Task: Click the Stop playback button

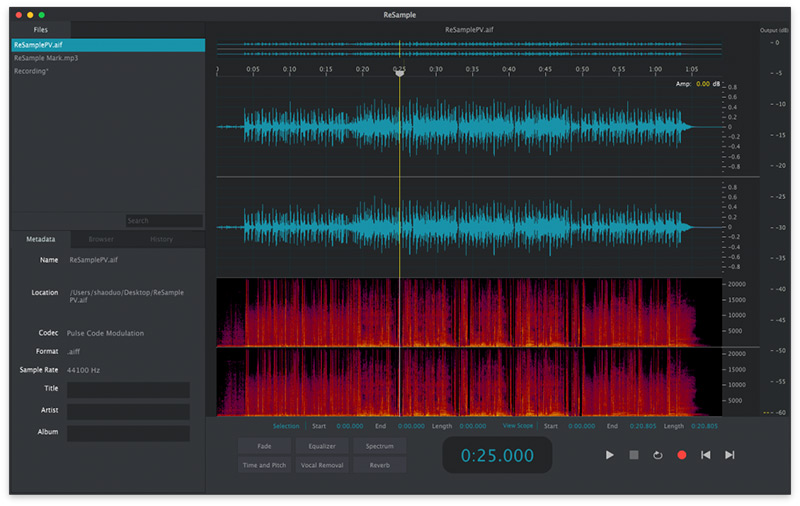Action: 633,455
